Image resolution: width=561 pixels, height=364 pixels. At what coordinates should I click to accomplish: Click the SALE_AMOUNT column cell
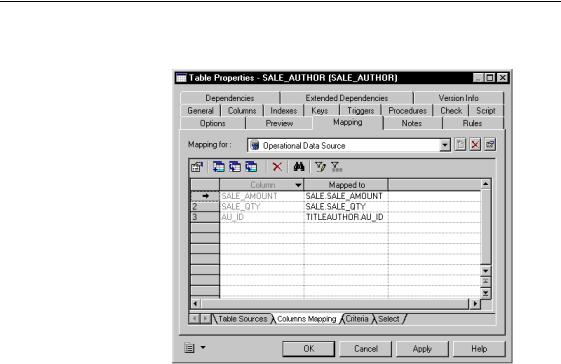click(x=262, y=196)
